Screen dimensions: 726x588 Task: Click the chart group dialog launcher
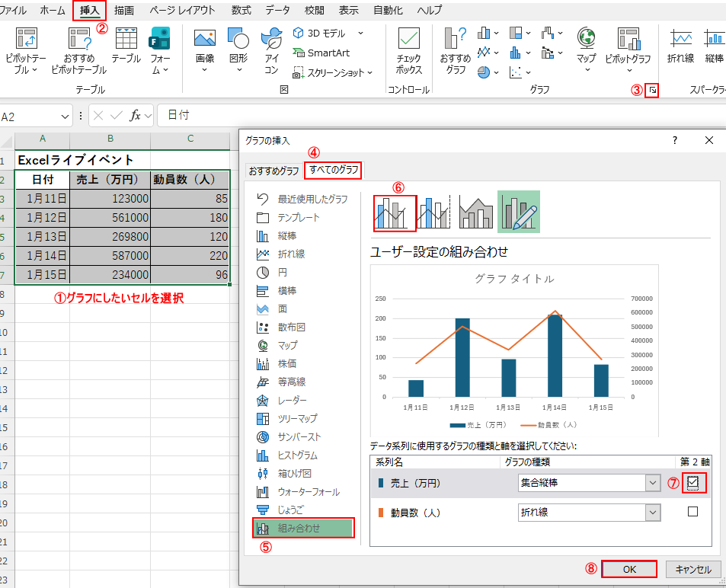652,91
